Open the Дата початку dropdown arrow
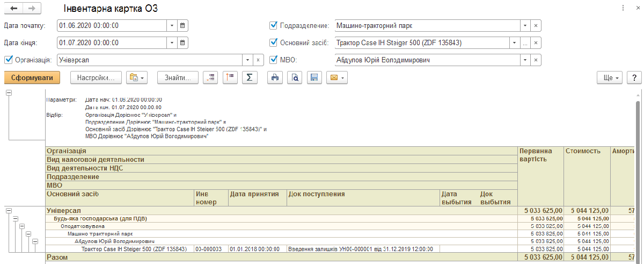This screenshot has height=264, width=644. click(x=172, y=25)
